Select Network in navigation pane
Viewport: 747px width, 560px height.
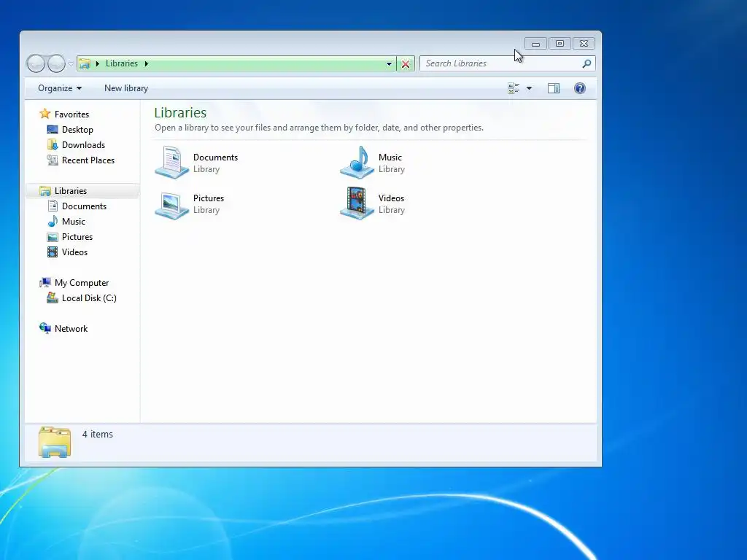(x=71, y=329)
